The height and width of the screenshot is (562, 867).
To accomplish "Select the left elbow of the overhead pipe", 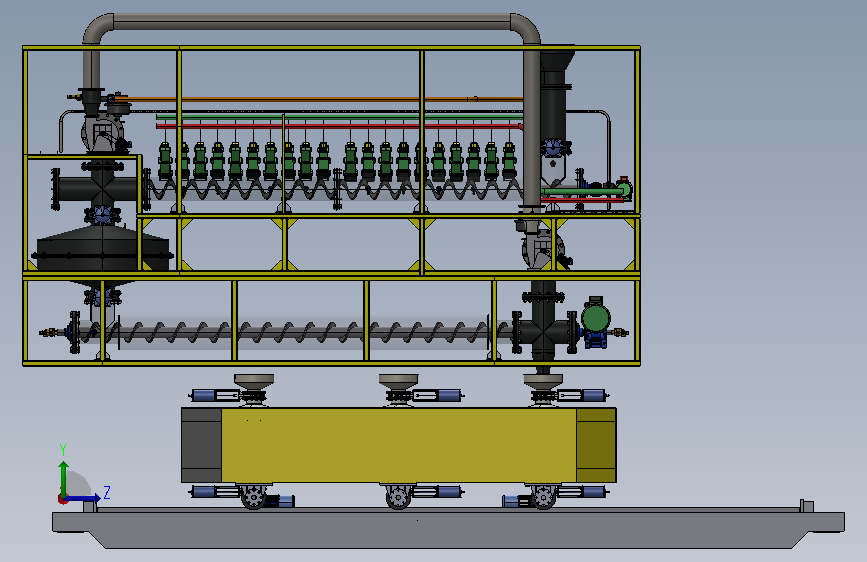I will (97, 28).
